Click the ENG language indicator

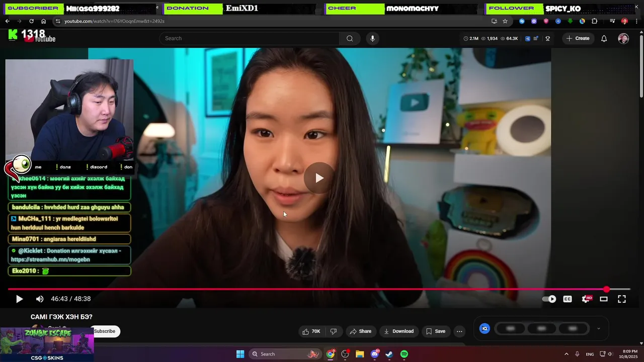(590, 354)
